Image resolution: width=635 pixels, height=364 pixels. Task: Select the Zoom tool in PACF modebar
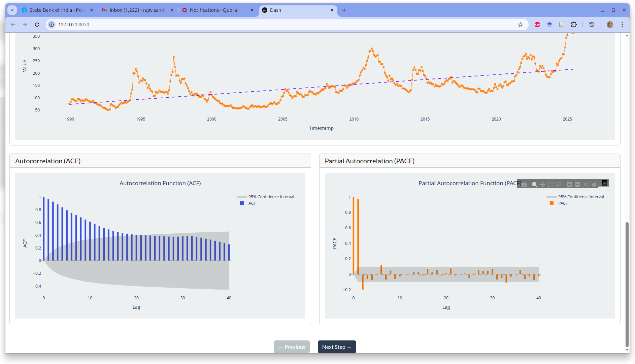point(534,184)
